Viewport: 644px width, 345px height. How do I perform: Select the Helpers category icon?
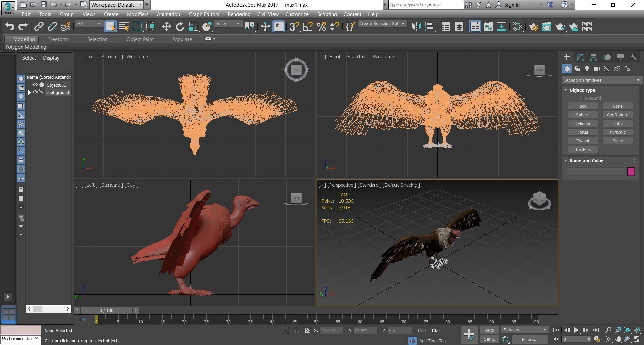coord(607,69)
